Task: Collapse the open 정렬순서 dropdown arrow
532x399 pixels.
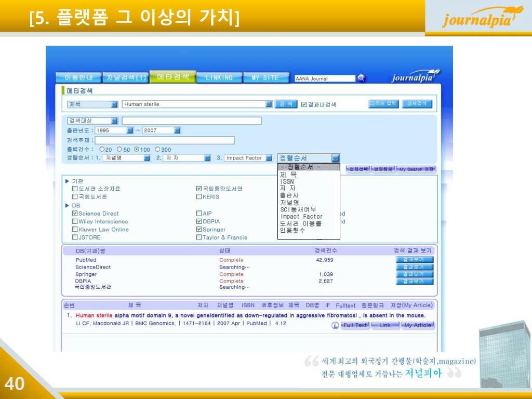Action: pos(335,158)
